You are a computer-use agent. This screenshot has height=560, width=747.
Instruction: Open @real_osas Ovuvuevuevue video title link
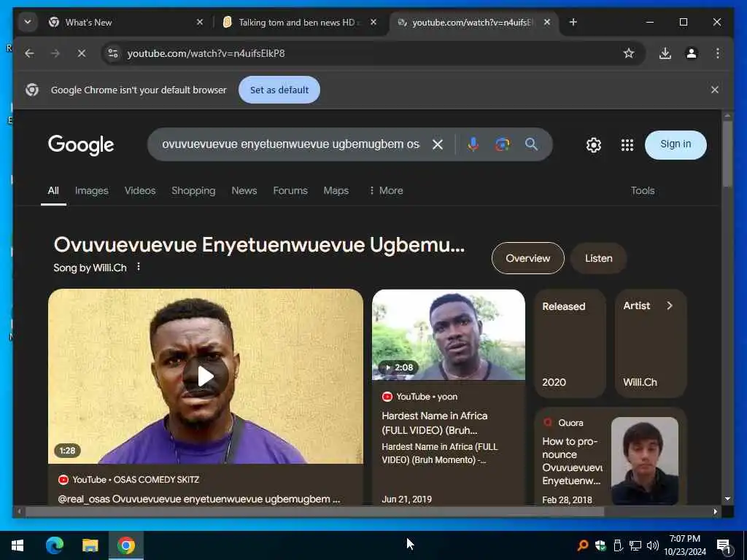pos(198,499)
